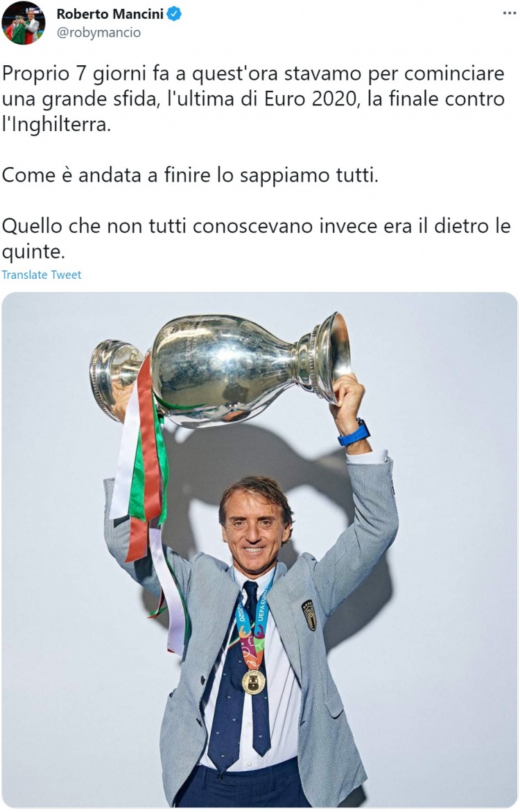Click the blue wristwatch in the photo
The width and height of the screenshot is (520, 812).
[x=355, y=433]
